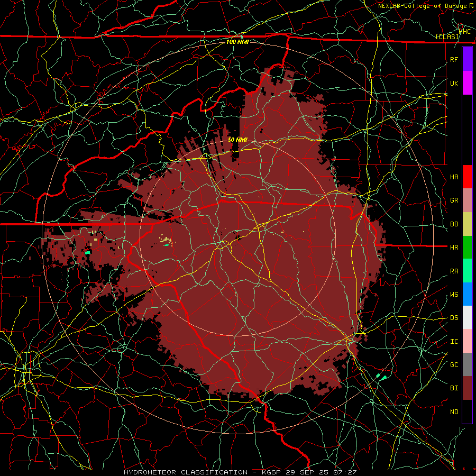Click the RA legend label
Viewport: 476px width, 476px height.
454,271
